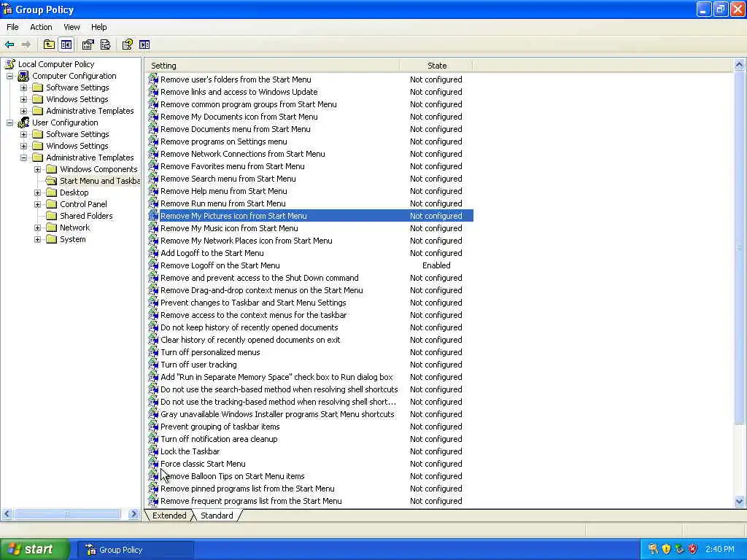Click the Enabled state of Remove Logoff
The height and width of the screenshot is (560, 747).
click(x=436, y=265)
